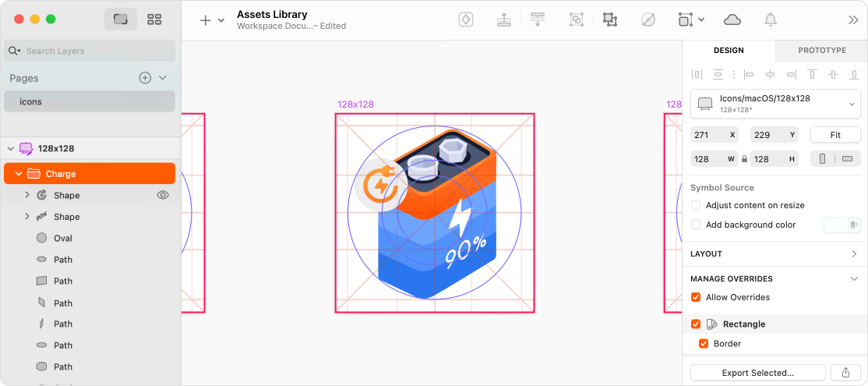Select the icons page
The image size is (868, 386).
90,102
